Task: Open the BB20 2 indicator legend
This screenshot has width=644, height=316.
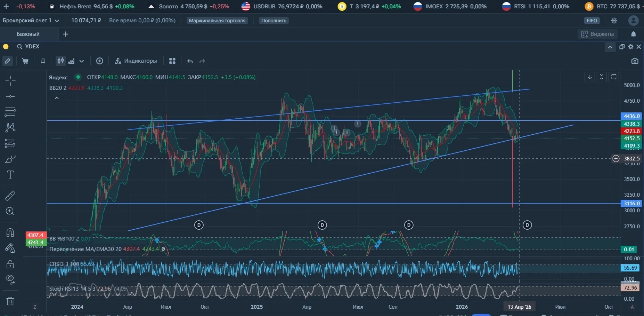Action: point(58,88)
